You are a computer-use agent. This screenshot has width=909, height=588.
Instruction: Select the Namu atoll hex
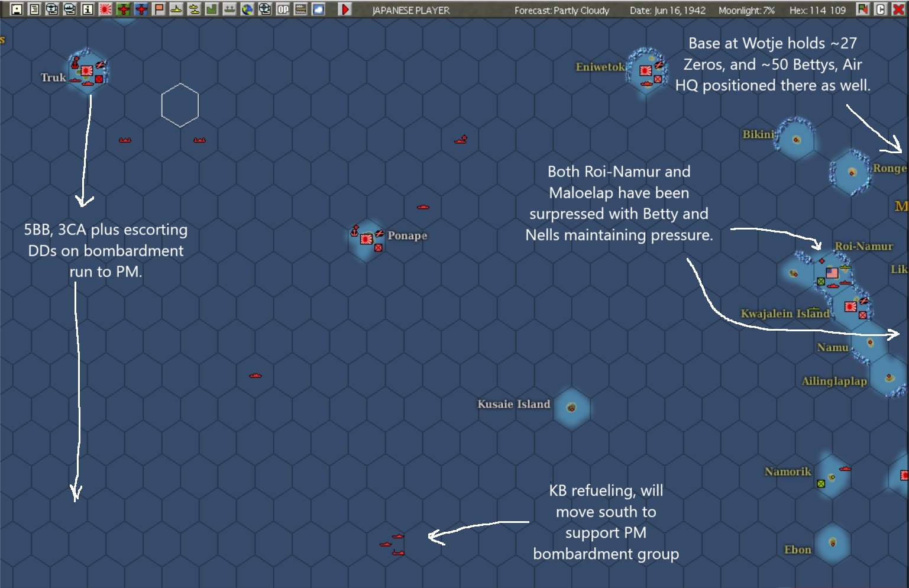coord(870,342)
